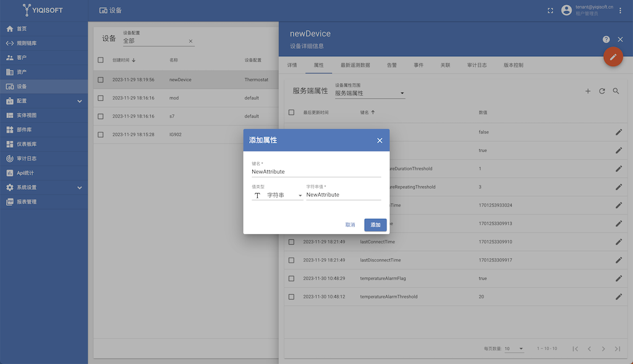Click the 键名 input field
633x364 pixels.
[x=316, y=172]
